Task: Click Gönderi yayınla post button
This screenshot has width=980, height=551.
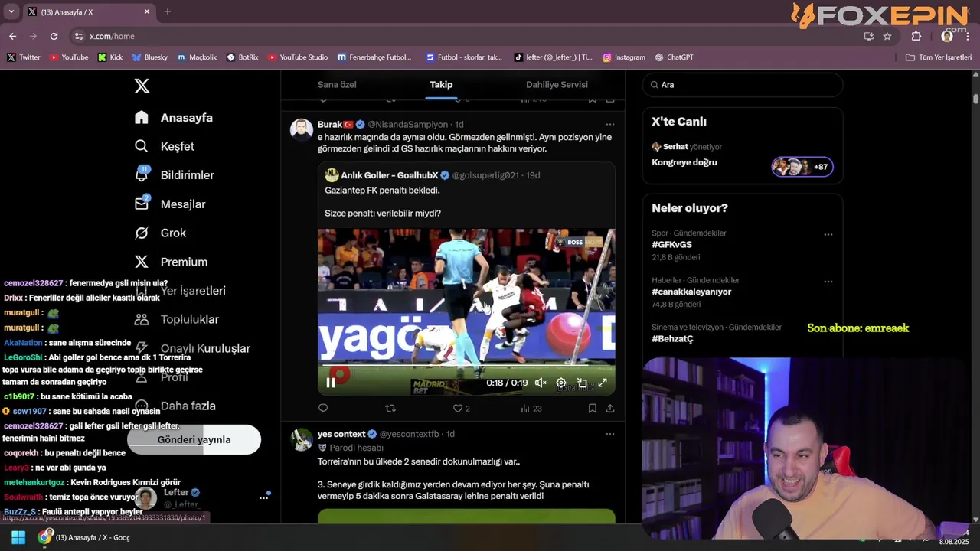Action: click(194, 439)
